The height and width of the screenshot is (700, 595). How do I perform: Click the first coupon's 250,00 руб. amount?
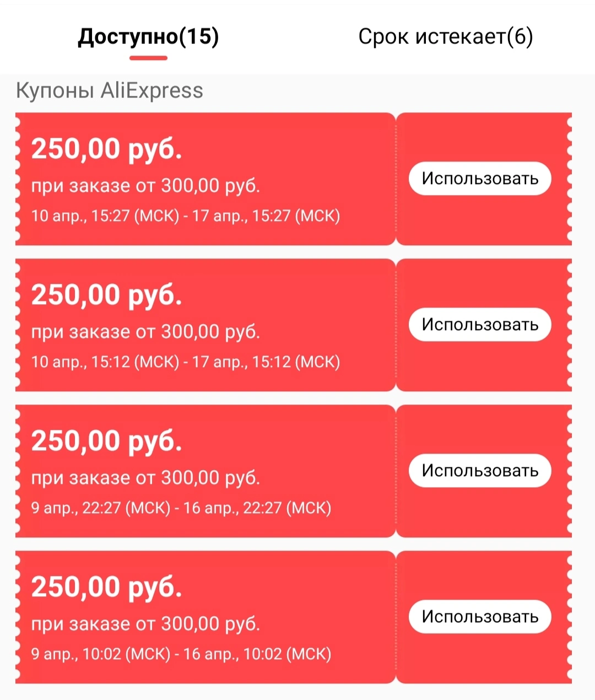pos(106,149)
